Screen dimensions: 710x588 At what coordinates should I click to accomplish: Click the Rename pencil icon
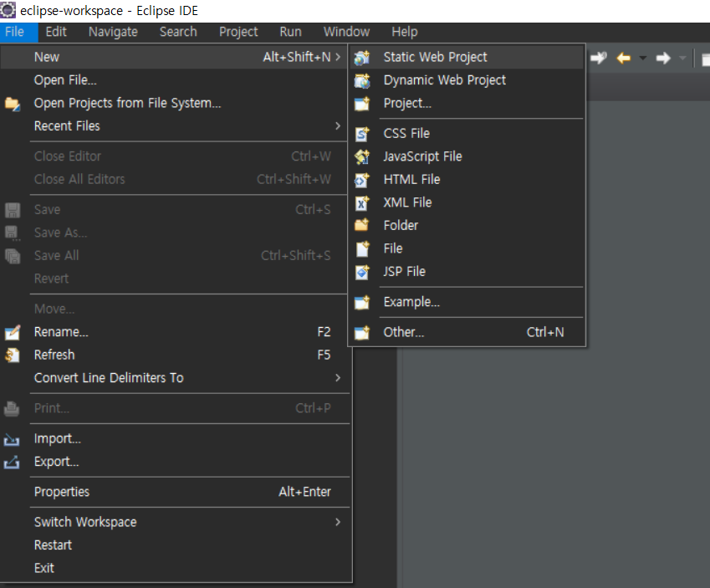point(13,333)
